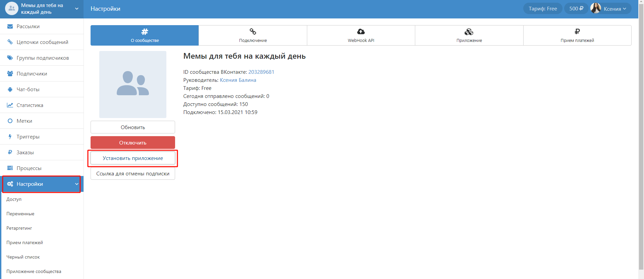This screenshot has width=644, height=279.
Task: Open Процессы in the sidebar
Action: click(x=42, y=168)
